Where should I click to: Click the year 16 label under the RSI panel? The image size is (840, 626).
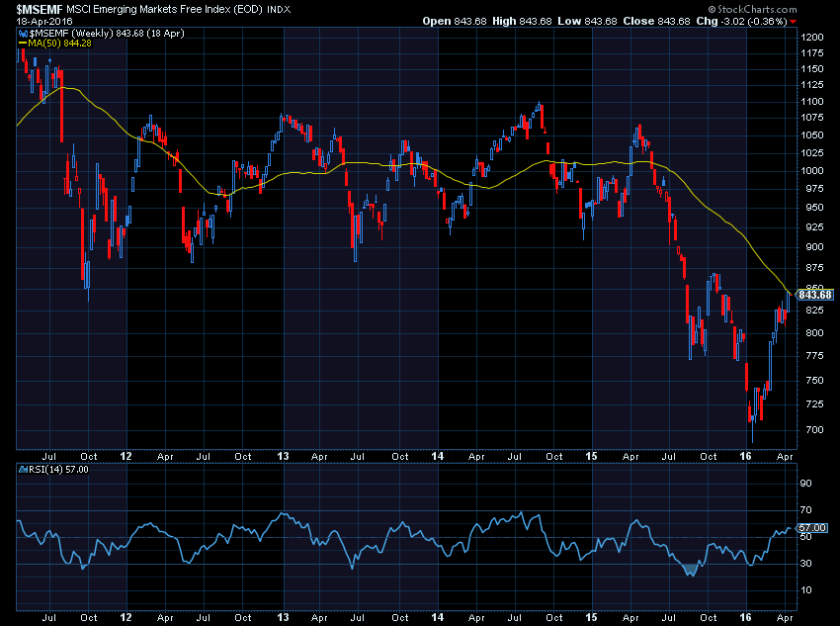[x=745, y=617]
